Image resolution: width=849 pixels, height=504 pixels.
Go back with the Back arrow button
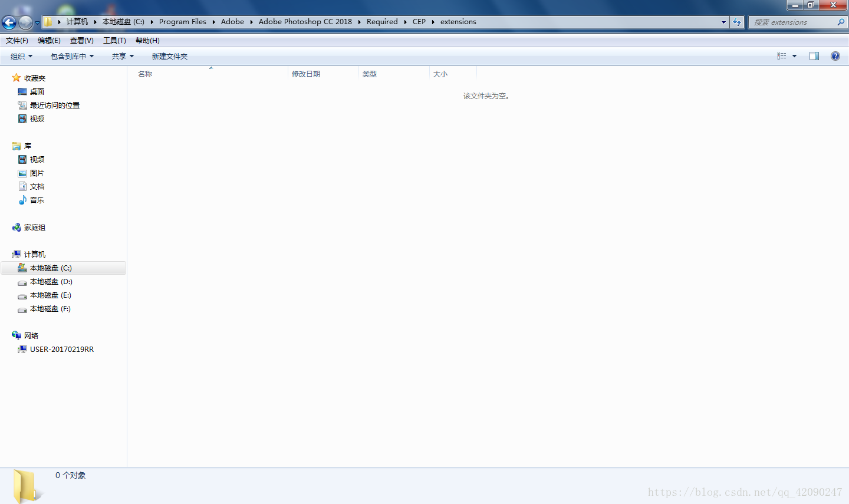tap(9, 22)
